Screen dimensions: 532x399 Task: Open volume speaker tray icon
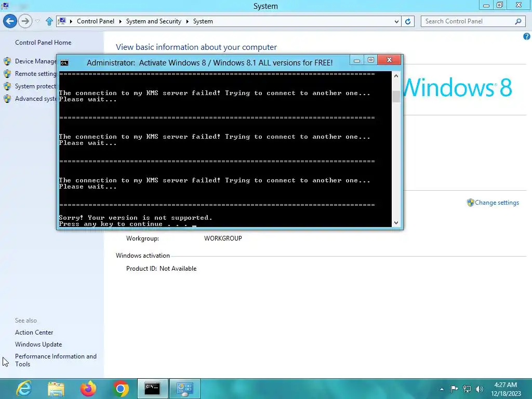(x=480, y=389)
